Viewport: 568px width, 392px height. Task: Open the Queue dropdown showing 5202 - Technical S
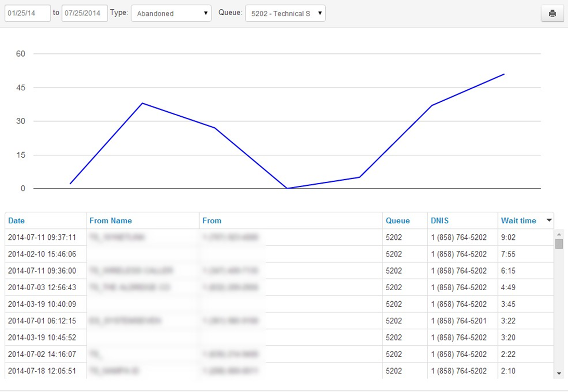click(x=285, y=13)
